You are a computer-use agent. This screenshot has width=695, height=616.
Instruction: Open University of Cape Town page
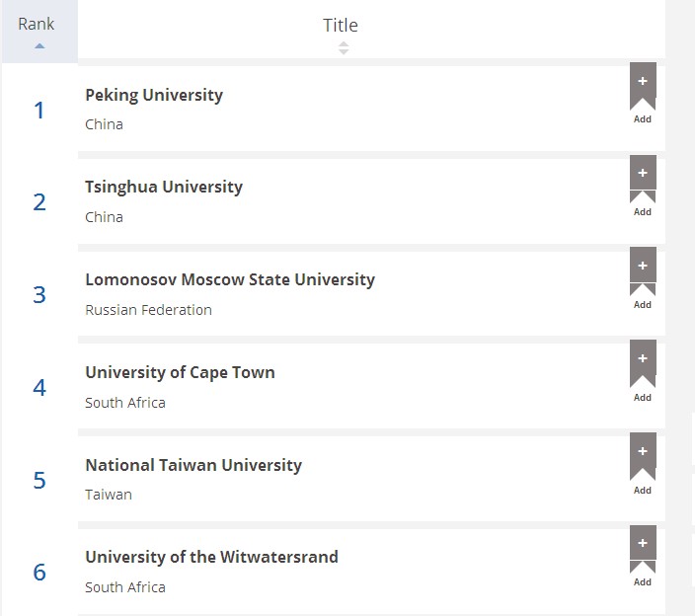click(180, 372)
